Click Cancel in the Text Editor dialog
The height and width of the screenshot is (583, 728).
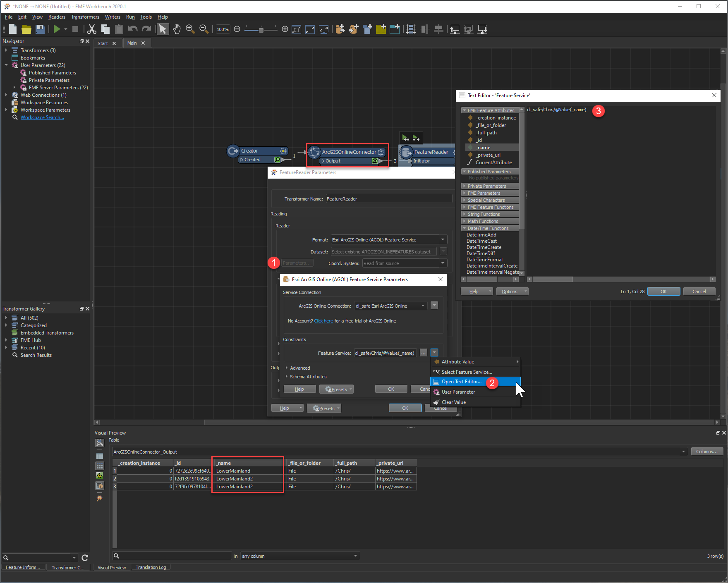click(x=699, y=291)
